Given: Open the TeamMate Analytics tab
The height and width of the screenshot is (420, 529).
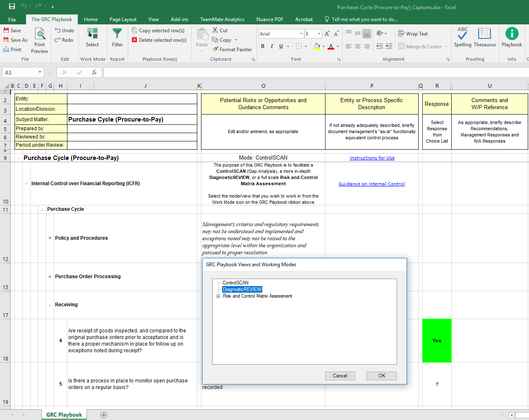Looking at the screenshot, I should click(x=222, y=19).
